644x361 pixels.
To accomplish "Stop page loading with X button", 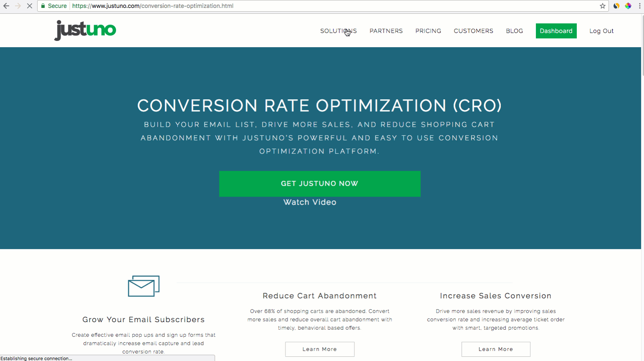I will (x=30, y=6).
